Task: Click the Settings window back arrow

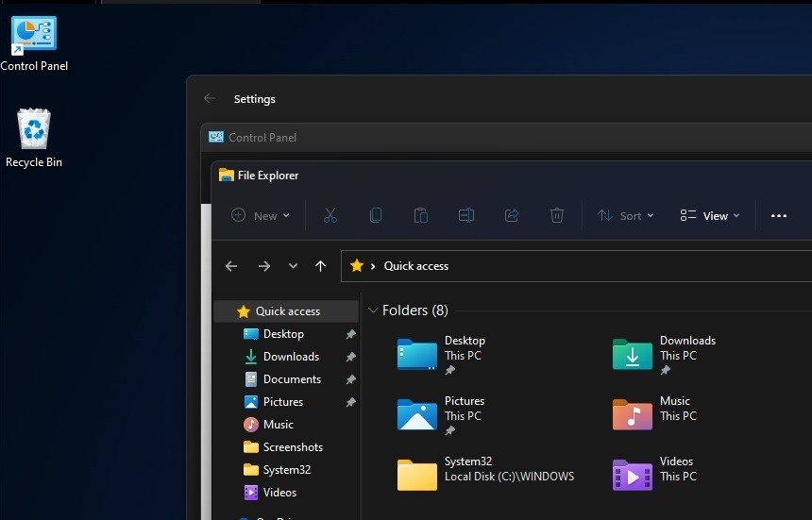Action: tap(210, 99)
